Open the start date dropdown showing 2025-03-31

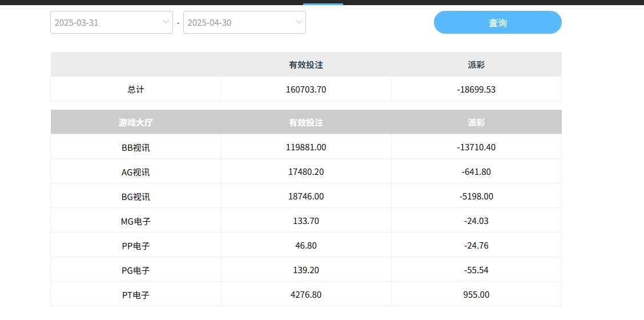[111, 23]
